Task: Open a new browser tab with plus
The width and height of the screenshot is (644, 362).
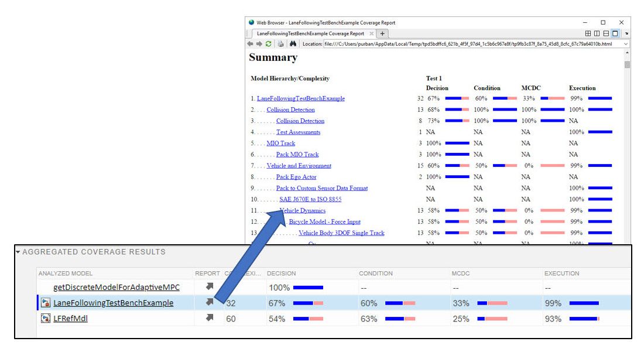Action: click(x=382, y=33)
